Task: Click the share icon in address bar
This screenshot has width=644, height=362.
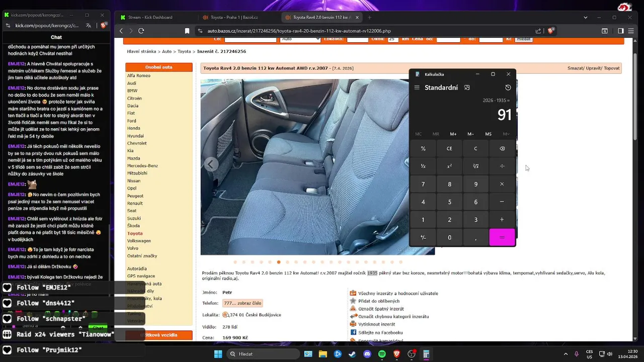Action: (x=538, y=31)
